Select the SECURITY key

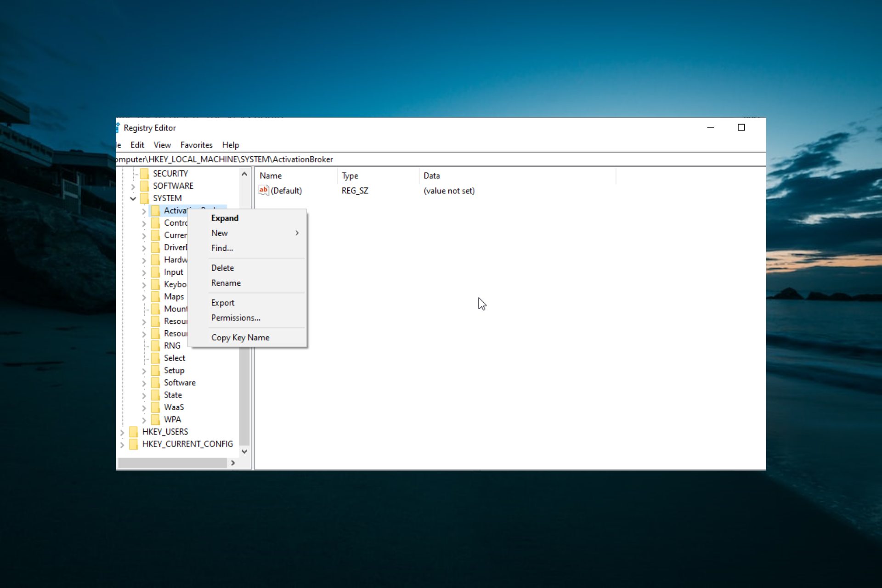[170, 174]
